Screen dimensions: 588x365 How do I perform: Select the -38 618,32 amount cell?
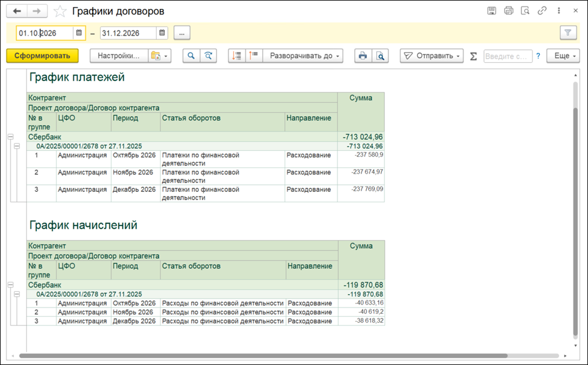pos(361,321)
